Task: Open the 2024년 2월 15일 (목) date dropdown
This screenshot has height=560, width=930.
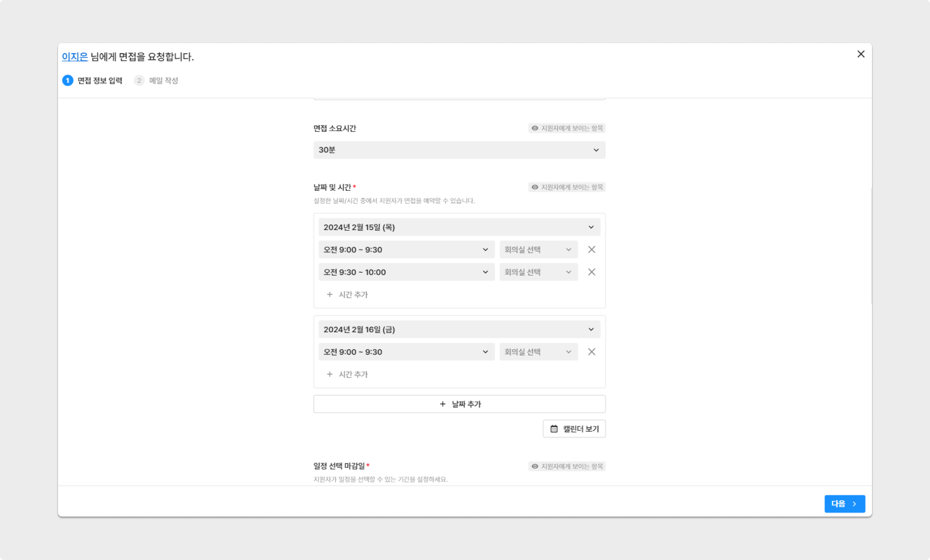Action: (x=459, y=227)
